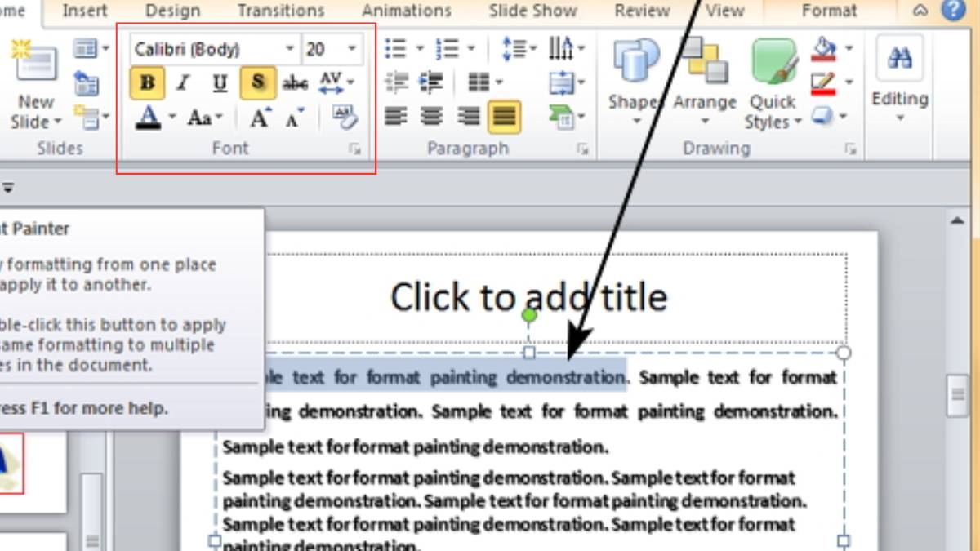
Task: Apply italic formatting to selected text
Action: click(x=183, y=82)
